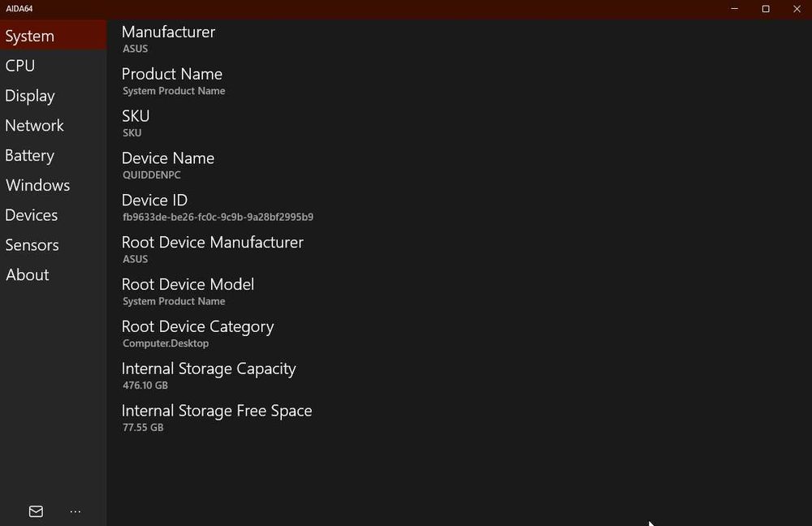Screen dimensions: 812x526
Task: Click the Internal Storage Capacity item
Action: tap(209, 376)
